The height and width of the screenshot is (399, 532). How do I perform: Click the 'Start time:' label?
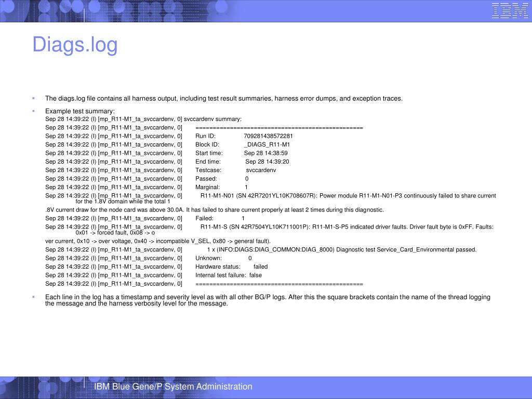[x=209, y=153]
